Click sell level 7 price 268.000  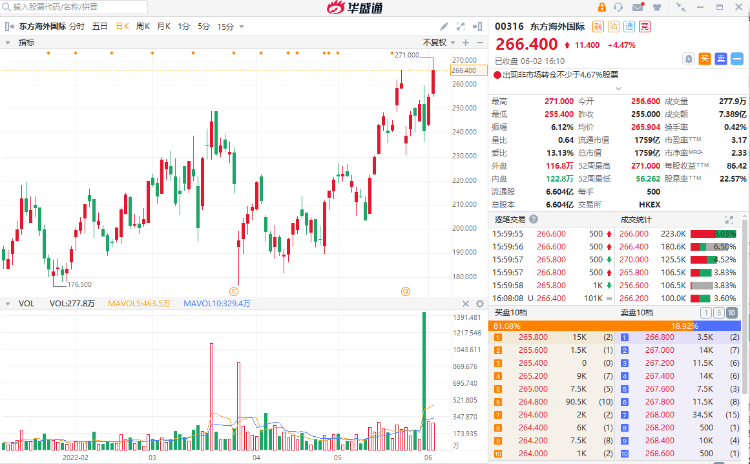coord(660,415)
